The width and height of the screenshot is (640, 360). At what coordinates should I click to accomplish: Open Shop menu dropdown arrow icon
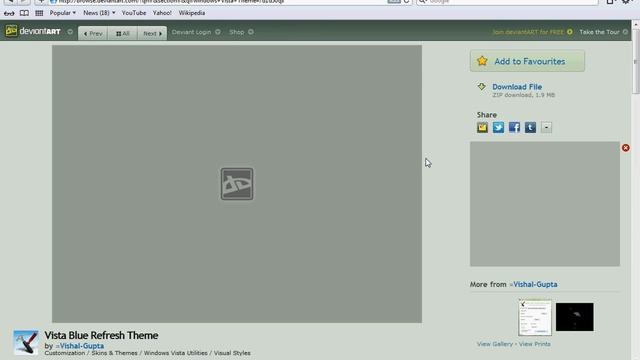click(251, 32)
